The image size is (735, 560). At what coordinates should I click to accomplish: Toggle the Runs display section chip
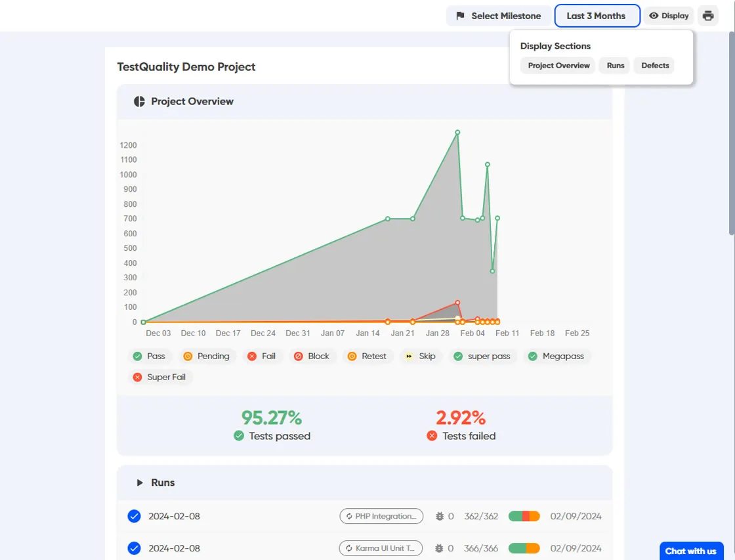tap(615, 66)
